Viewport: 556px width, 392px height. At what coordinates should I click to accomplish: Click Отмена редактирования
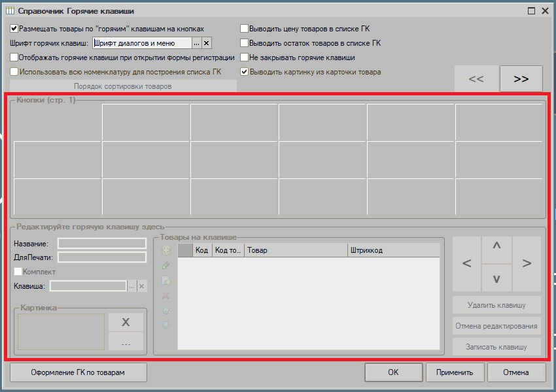(496, 326)
